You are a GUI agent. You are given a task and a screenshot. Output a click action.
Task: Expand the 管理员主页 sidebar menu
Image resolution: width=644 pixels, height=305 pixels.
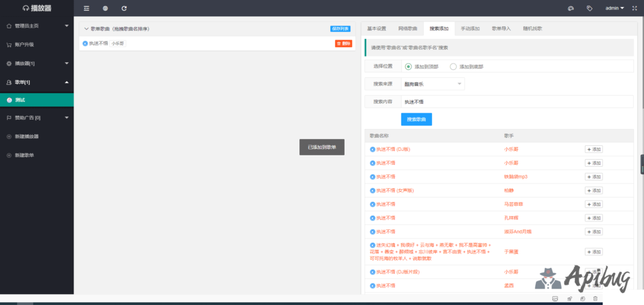click(x=36, y=26)
